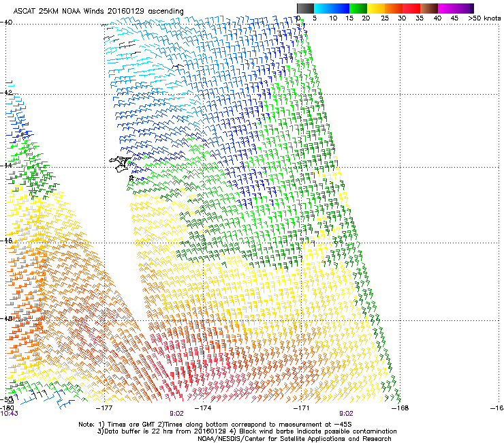Click the "-48" latitude axis label
Viewport: 504px width, 443px height.
[x=6, y=318]
